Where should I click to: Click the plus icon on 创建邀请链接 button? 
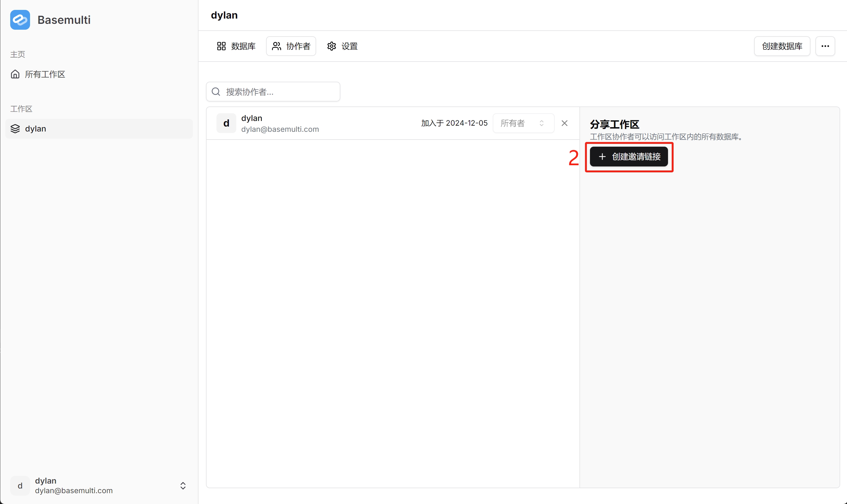click(x=602, y=157)
